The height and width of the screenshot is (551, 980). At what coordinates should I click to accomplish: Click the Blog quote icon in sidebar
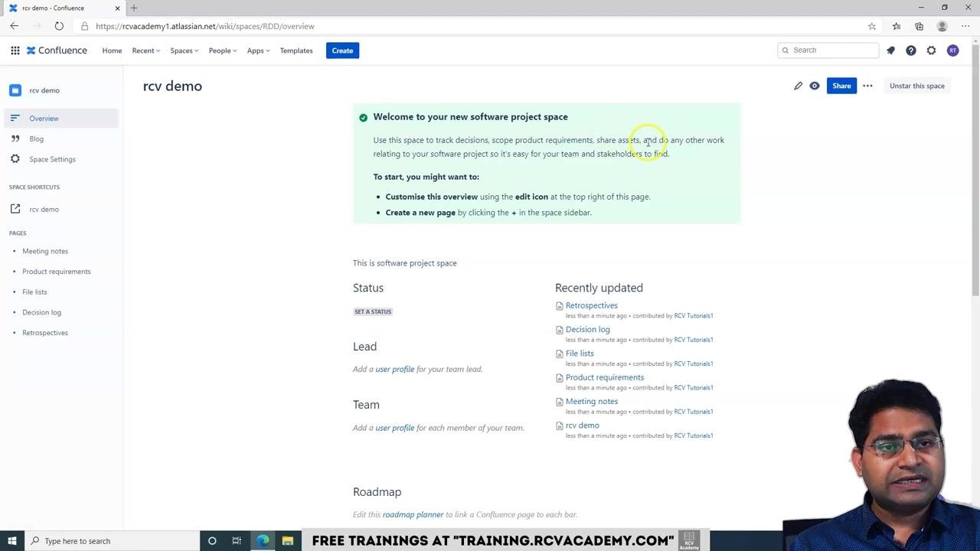tap(15, 139)
